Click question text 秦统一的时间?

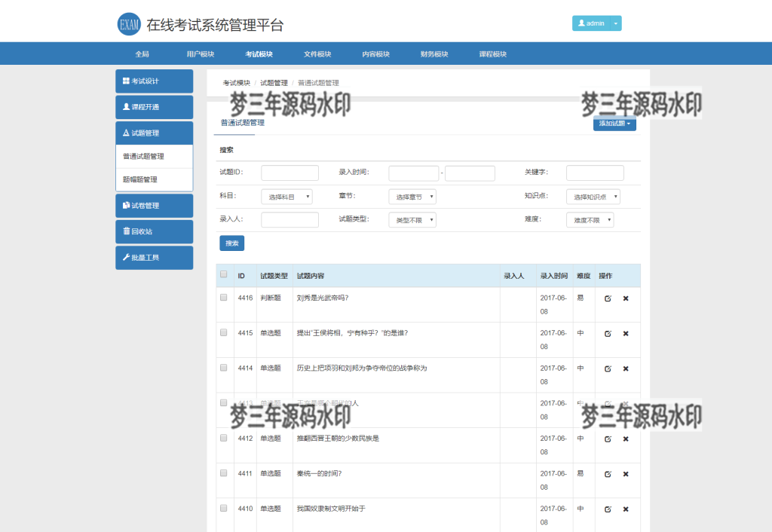pos(319,473)
